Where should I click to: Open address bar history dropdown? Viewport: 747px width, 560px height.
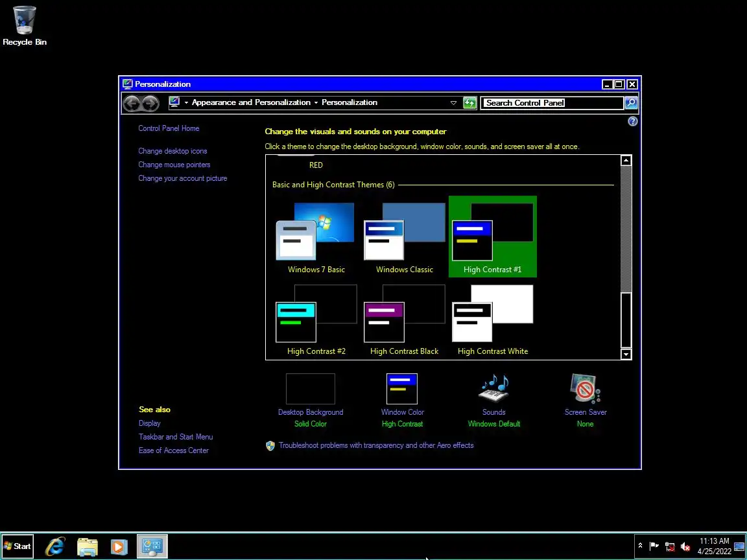tap(453, 103)
